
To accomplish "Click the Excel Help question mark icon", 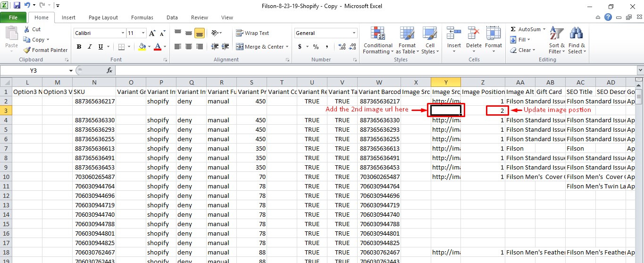I will (x=608, y=17).
